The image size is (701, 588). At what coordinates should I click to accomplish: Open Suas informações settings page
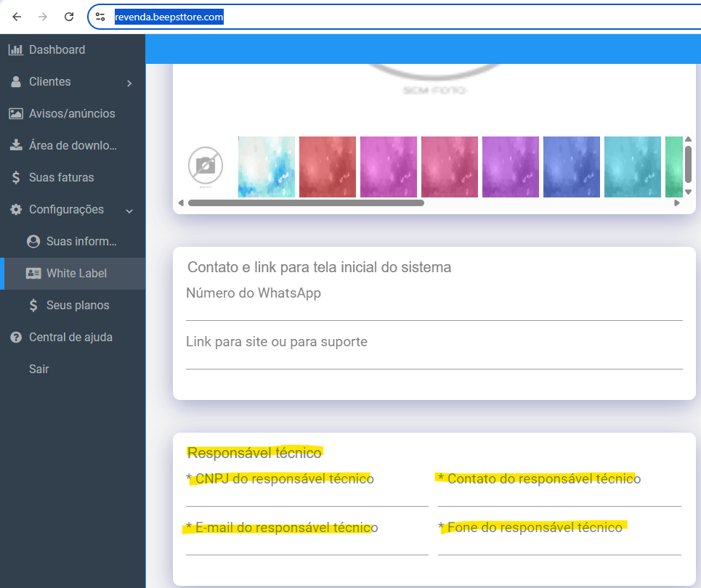click(73, 241)
